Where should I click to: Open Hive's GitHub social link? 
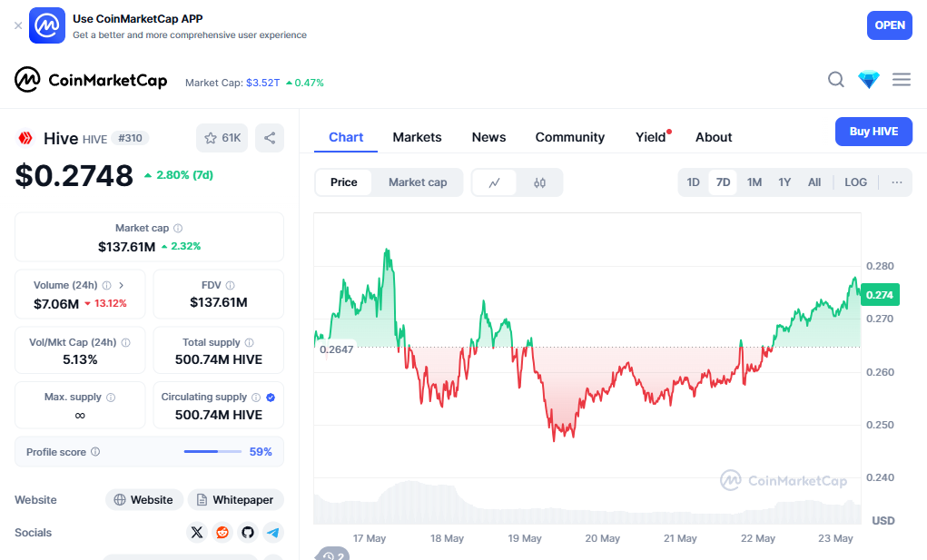click(x=248, y=533)
